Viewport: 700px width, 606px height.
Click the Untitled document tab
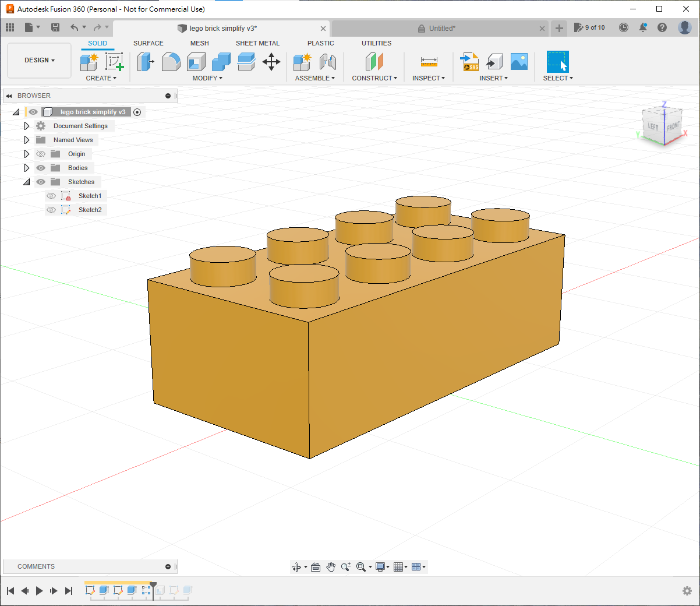(441, 29)
